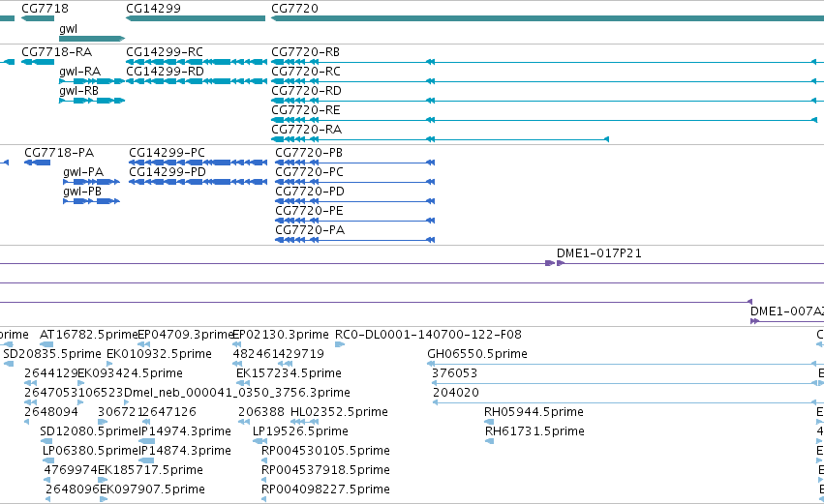The height and width of the screenshot is (504, 824).
Task: Click the LP19526.5prime label
Action: pyautogui.click(x=300, y=432)
